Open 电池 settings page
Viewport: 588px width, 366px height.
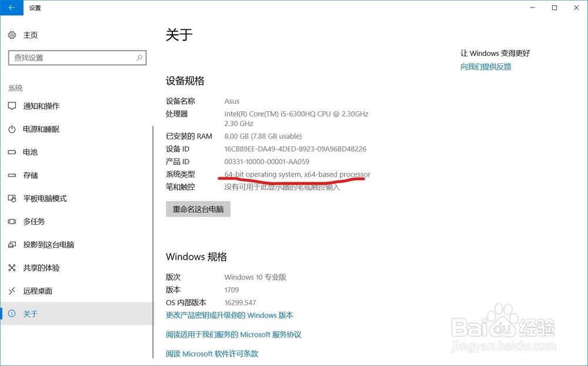(31, 152)
